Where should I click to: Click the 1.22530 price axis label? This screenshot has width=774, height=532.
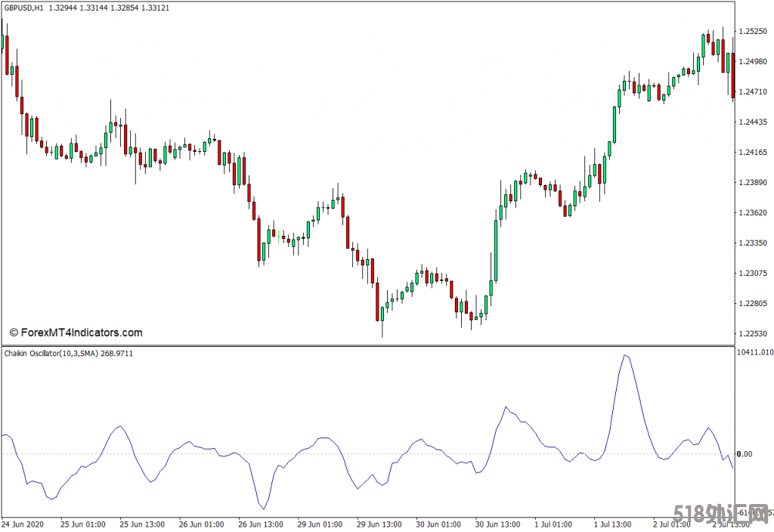(753, 333)
